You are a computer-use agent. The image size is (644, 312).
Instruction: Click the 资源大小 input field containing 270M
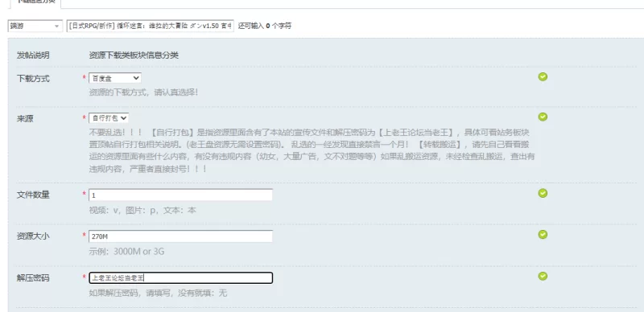pos(180,236)
